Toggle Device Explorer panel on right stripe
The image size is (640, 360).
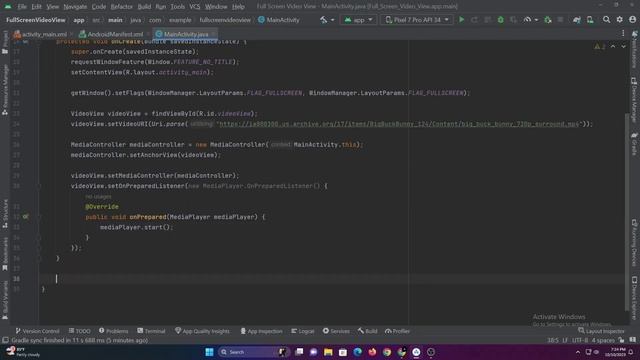click(634, 298)
